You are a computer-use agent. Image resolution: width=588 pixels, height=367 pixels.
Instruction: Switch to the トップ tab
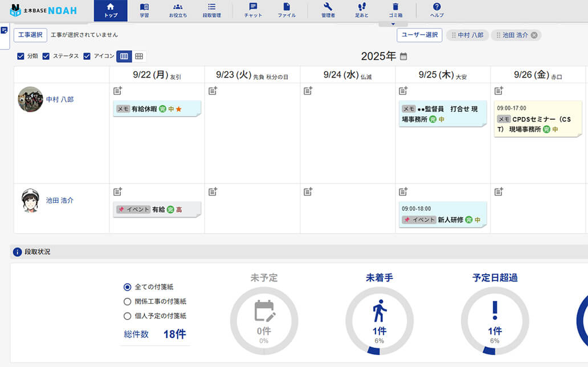point(110,9)
